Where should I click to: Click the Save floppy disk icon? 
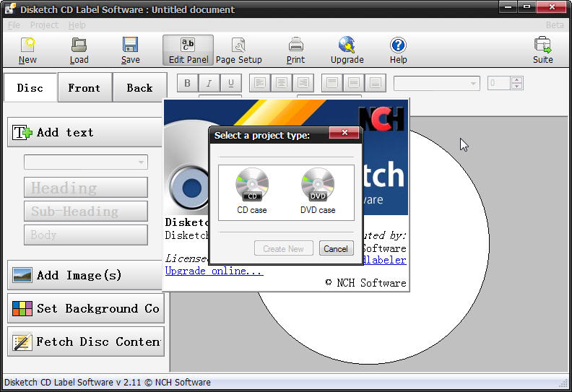point(131,50)
